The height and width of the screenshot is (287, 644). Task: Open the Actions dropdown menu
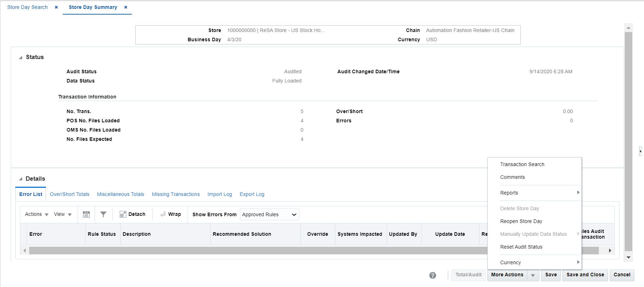37,214
